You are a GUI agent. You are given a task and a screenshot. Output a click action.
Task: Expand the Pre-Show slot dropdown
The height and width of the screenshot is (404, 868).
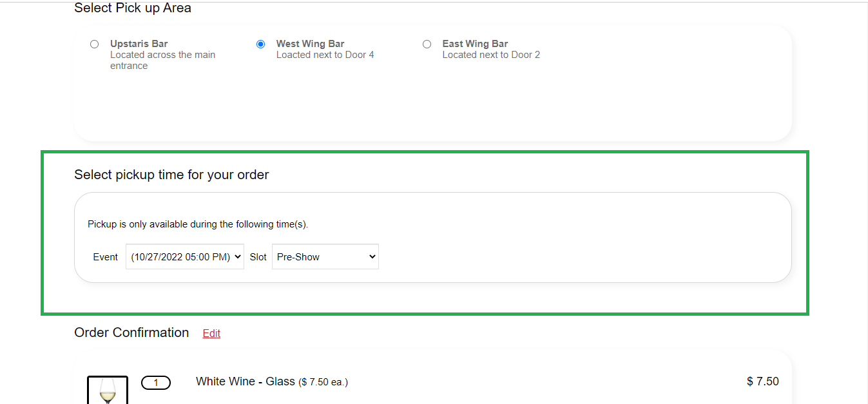325,256
